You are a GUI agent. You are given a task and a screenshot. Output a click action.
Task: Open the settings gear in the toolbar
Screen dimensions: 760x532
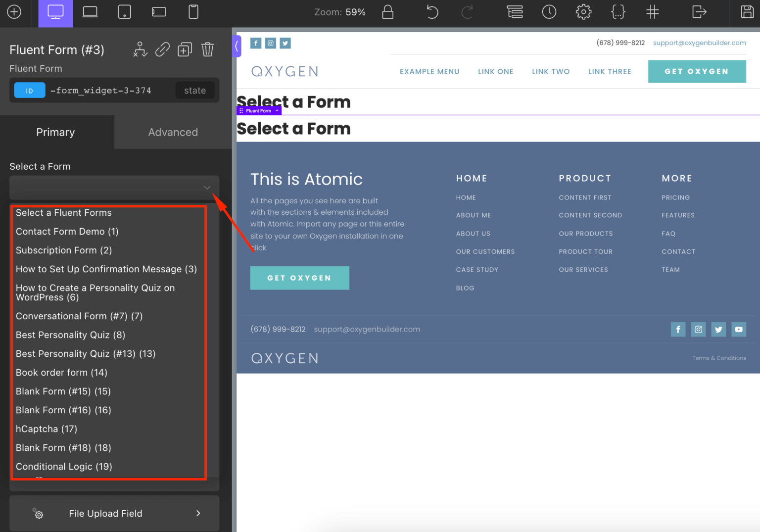(x=583, y=12)
